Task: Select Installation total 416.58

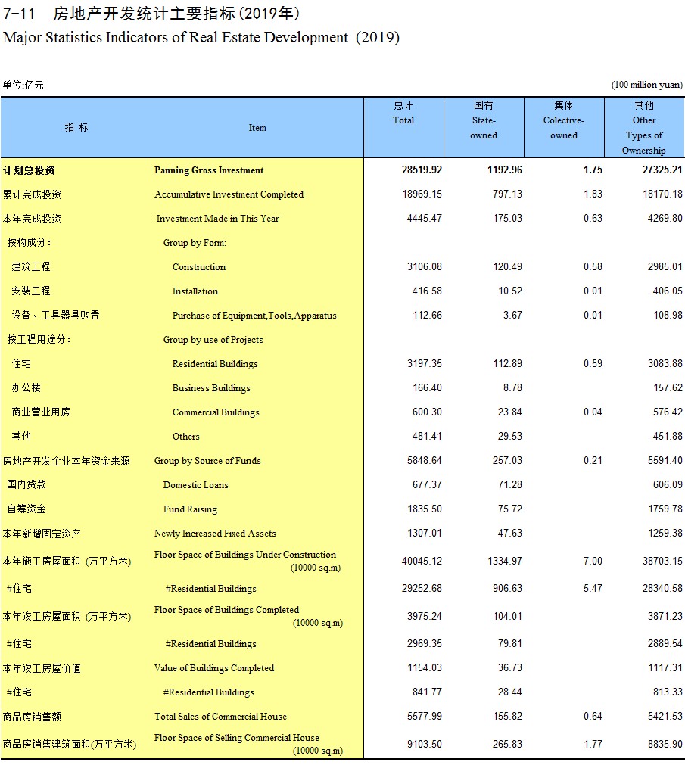Action: (427, 291)
